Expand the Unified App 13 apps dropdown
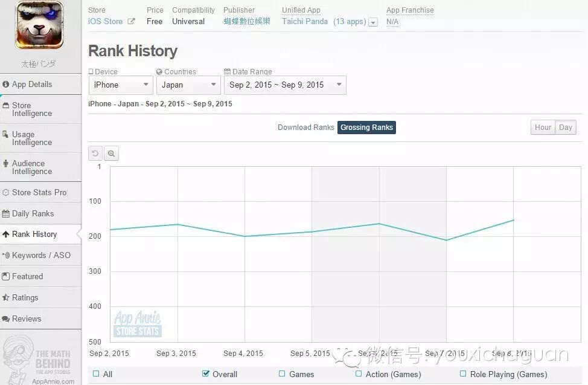588x385 pixels. coord(373,22)
